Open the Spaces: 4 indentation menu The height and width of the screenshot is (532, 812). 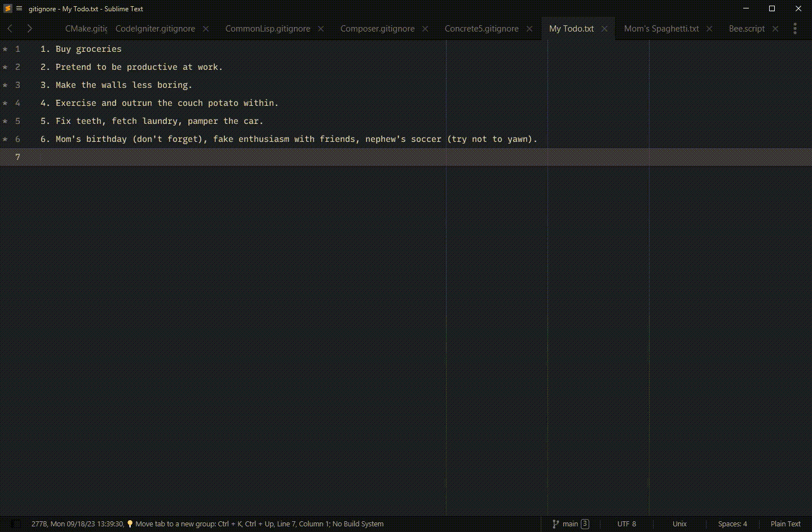(732, 524)
